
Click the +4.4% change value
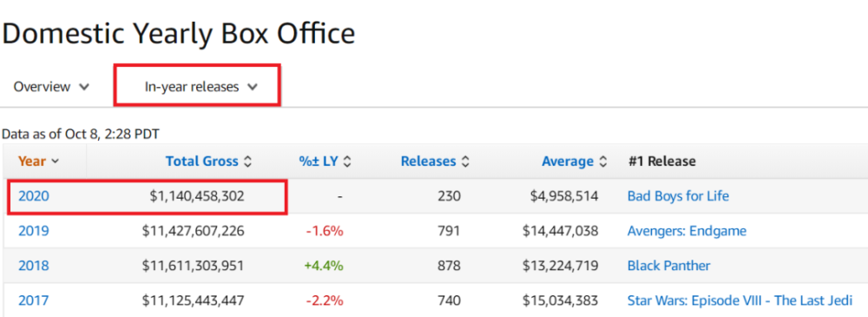324,266
